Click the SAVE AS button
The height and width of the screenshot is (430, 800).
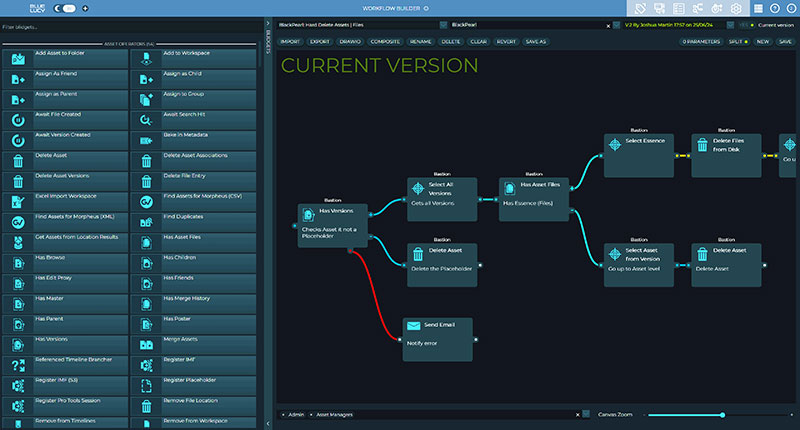[x=536, y=42]
